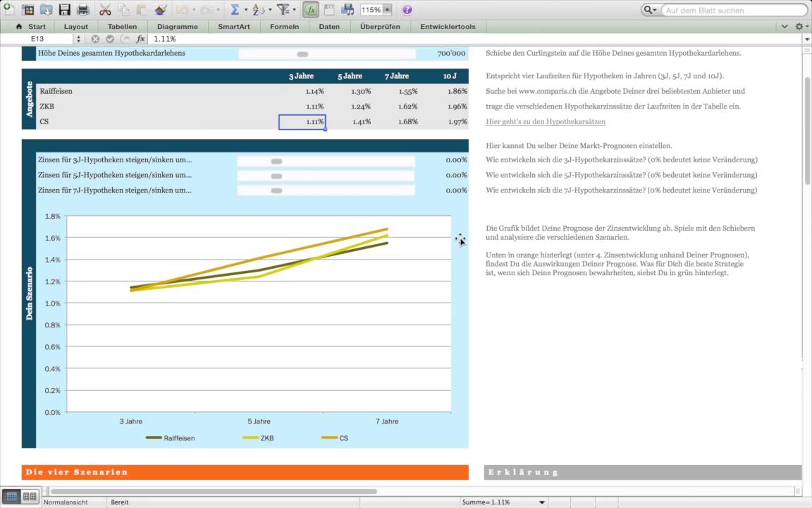812x508 pixels.
Task: Cancel the entry with the formula bar X
Action: pos(95,39)
